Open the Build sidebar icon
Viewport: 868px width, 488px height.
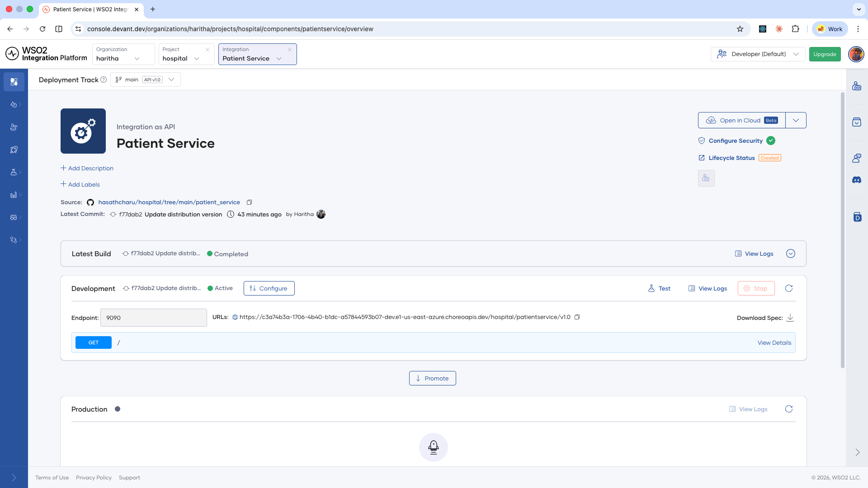[14, 127]
